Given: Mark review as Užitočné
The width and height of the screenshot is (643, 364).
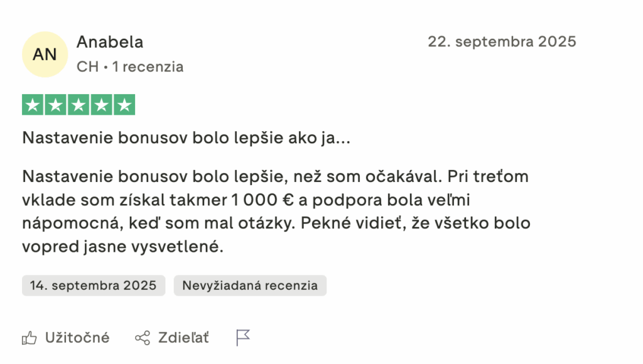Looking at the screenshot, I should click(77, 338).
